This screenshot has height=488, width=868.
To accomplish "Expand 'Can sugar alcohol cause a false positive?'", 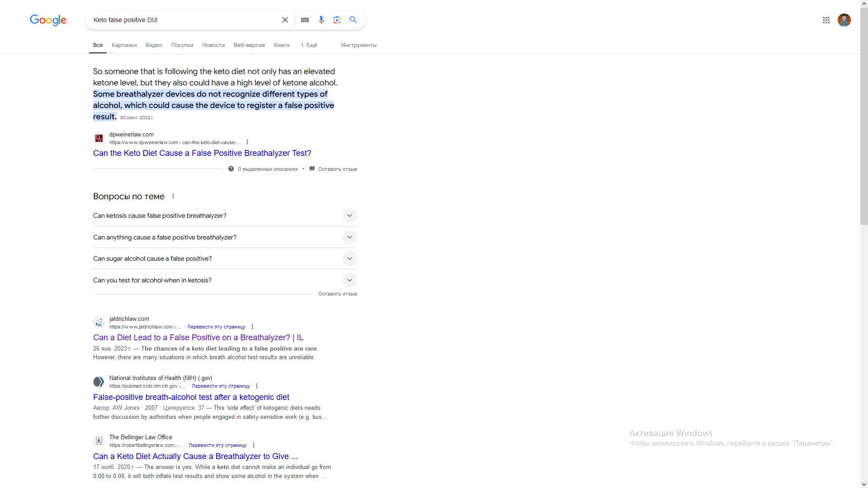I will (225, 258).
